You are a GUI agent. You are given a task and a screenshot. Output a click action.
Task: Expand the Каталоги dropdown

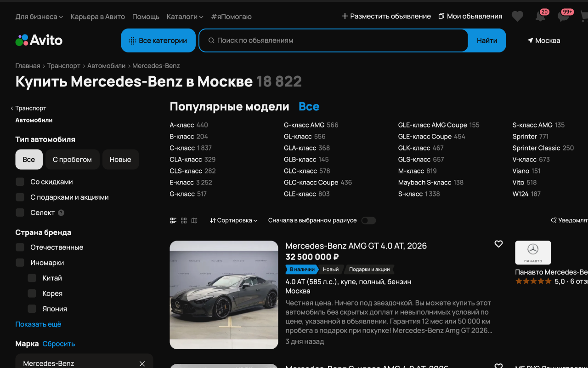click(x=185, y=17)
